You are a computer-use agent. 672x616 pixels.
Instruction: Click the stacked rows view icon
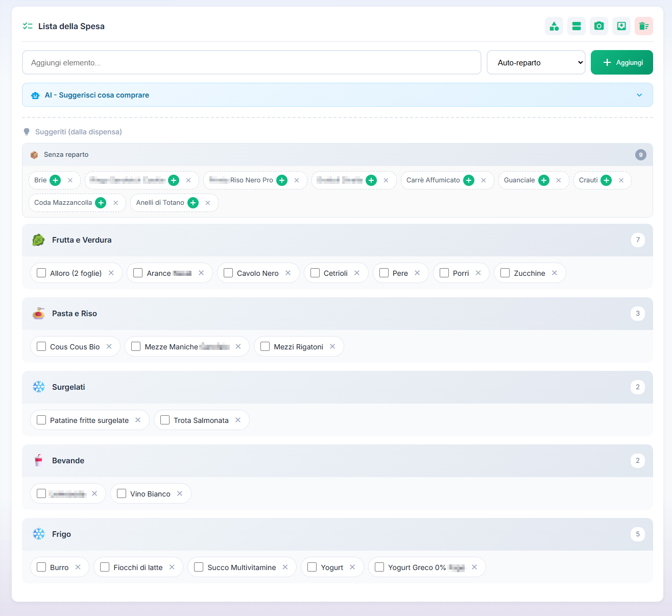577,26
